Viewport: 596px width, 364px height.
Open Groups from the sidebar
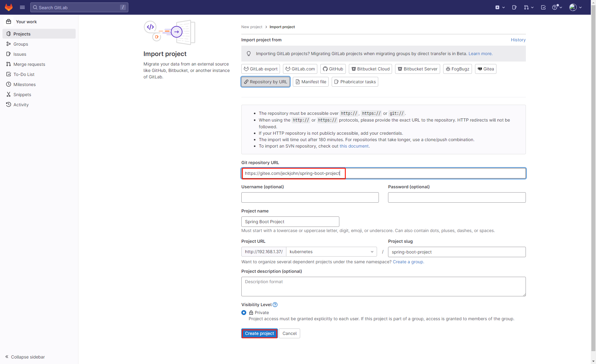point(39,44)
